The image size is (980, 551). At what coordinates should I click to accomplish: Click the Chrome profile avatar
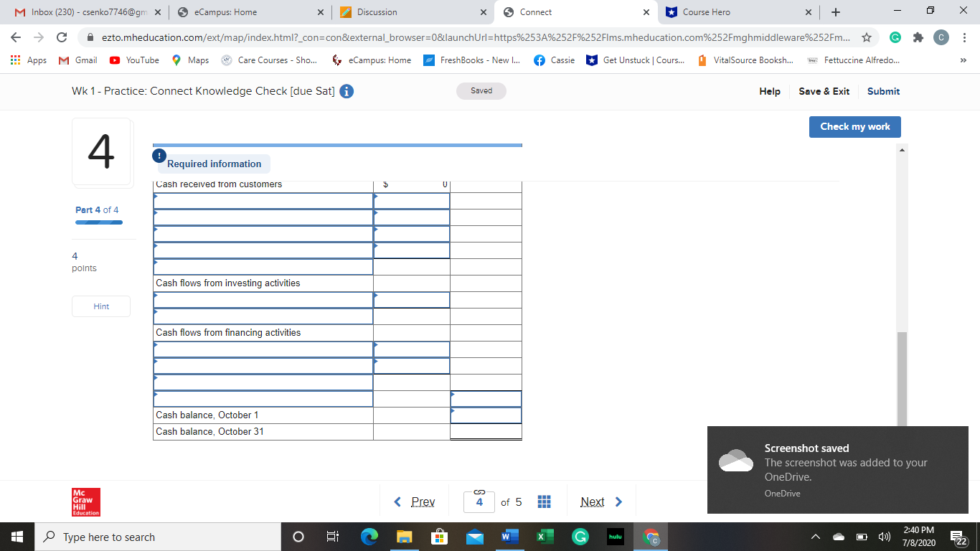(x=941, y=37)
